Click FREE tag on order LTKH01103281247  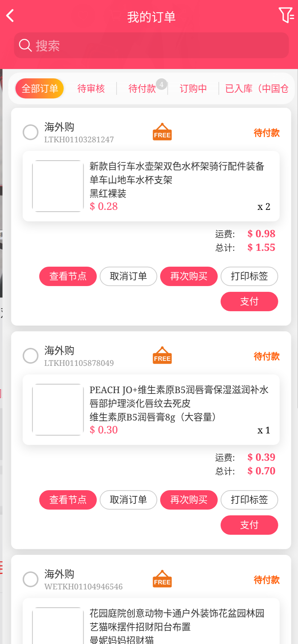[x=162, y=132]
